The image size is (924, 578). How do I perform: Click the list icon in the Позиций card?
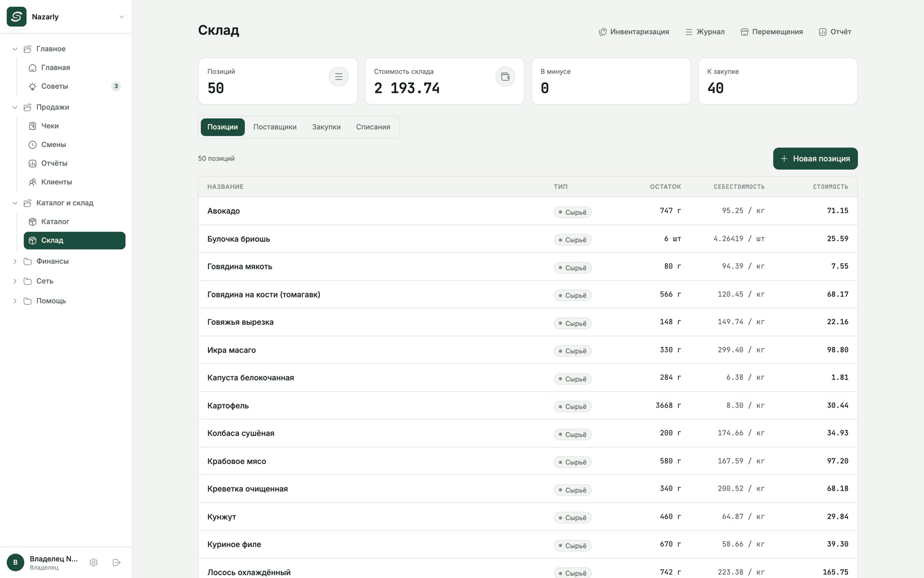(339, 77)
